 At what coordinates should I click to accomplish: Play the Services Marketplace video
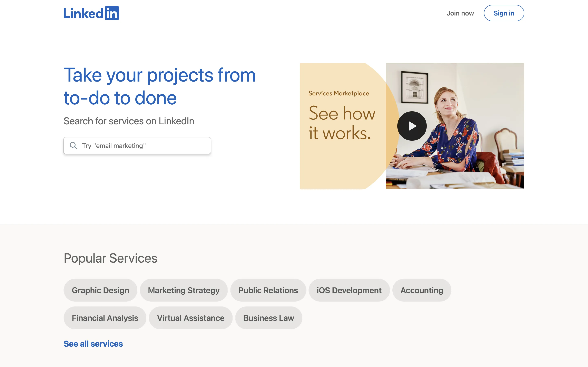(x=412, y=126)
